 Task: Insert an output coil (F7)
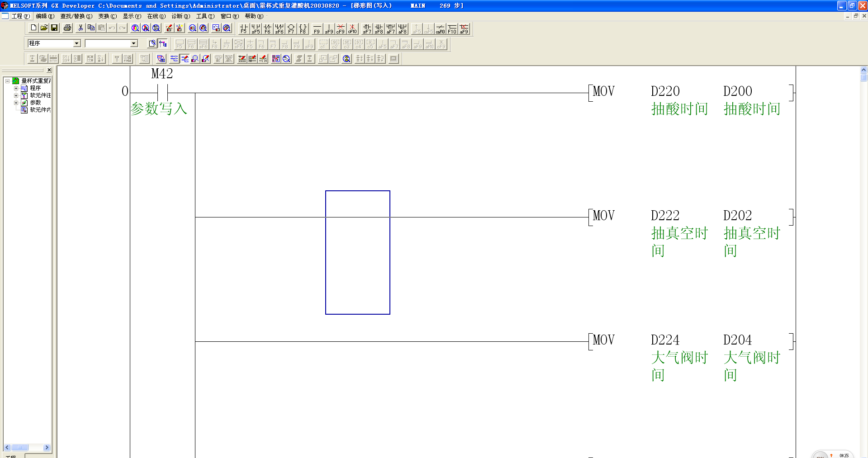pos(291,28)
